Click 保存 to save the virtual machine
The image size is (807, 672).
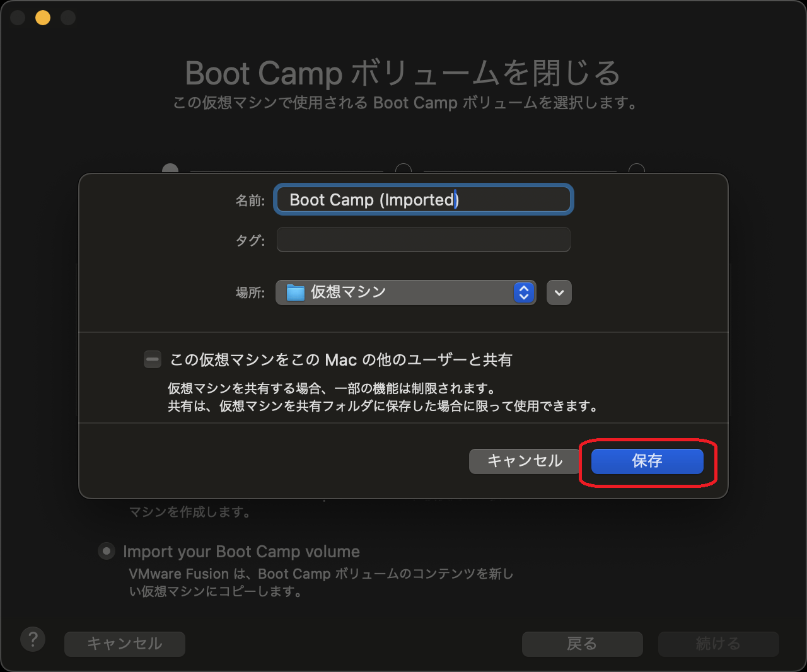pos(647,461)
